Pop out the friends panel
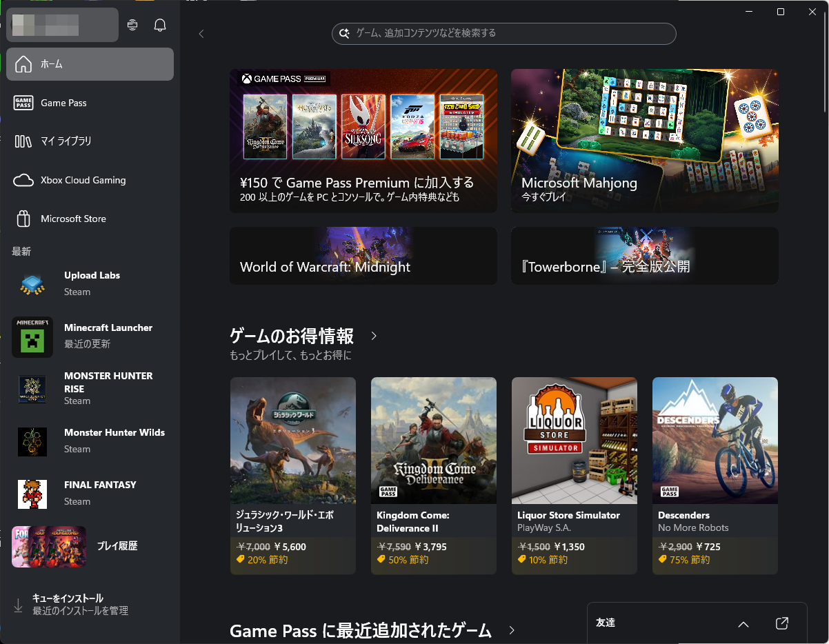 [781, 623]
